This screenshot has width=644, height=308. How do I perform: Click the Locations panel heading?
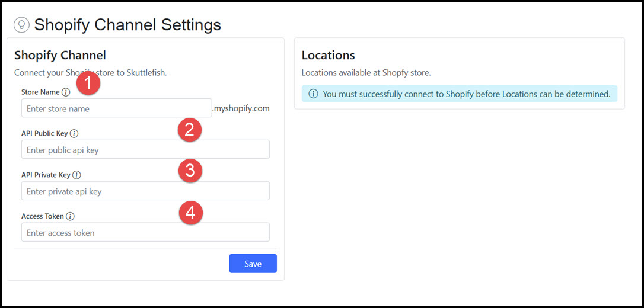coord(328,56)
